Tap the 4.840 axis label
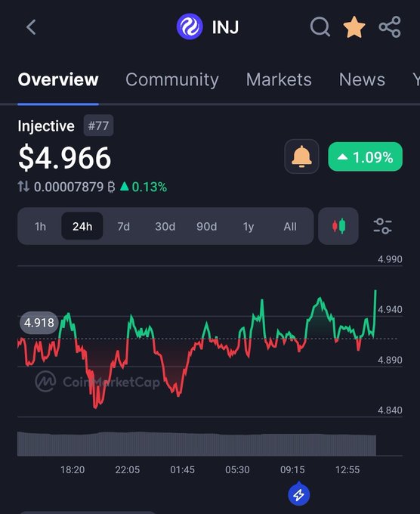Screen dimensions: 420x514 click(x=390, y=410)
